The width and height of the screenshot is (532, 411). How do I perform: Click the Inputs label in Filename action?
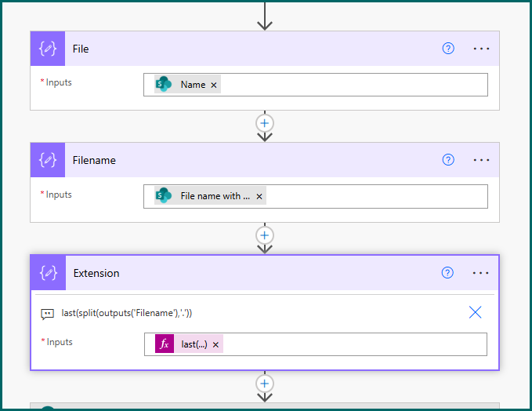click(59, 195)
